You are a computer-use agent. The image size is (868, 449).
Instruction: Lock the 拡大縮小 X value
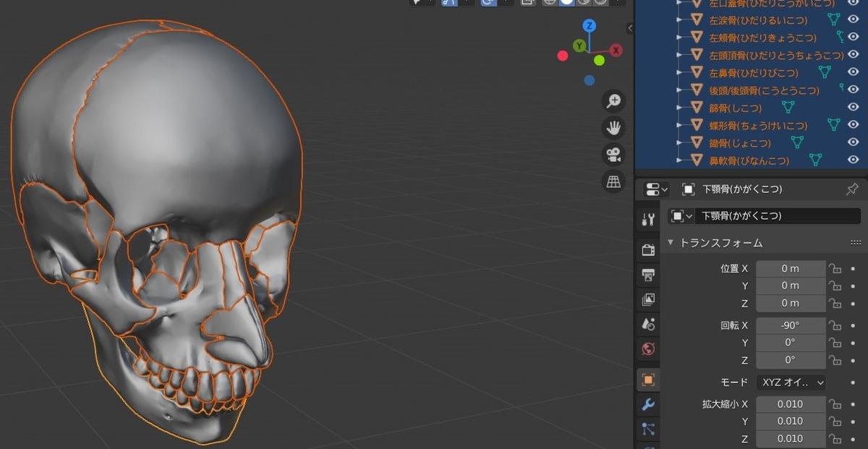click(x=835, y=404)
